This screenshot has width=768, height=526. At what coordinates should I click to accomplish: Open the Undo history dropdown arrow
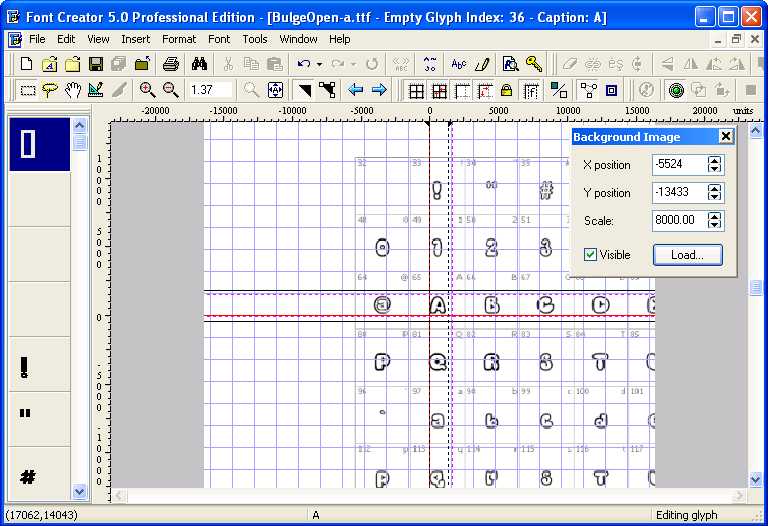tap(319, 64)
